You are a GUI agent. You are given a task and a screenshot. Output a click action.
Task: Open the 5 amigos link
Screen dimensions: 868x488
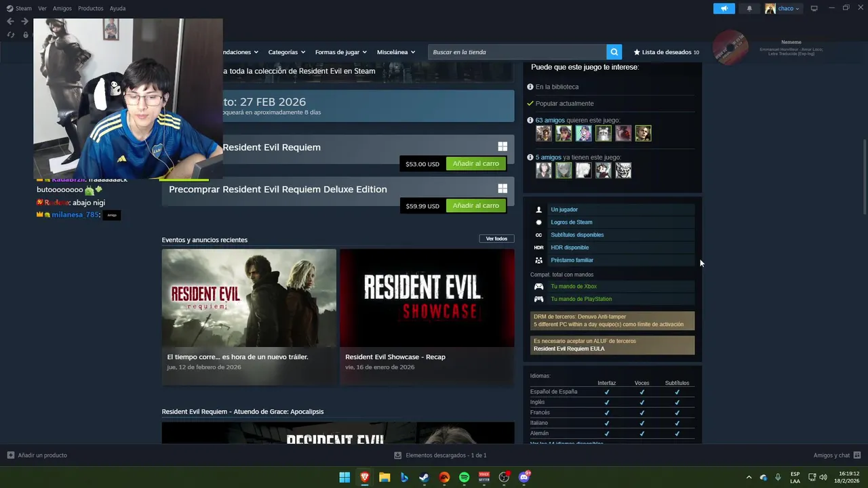tap(548, 157)
